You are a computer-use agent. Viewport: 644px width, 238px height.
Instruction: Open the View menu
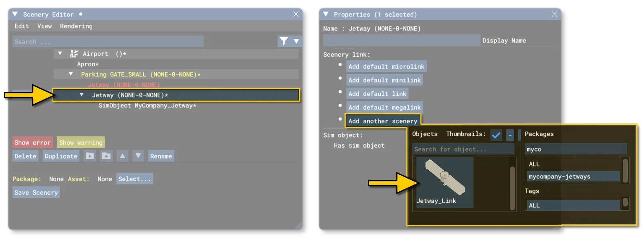point(45,26)
